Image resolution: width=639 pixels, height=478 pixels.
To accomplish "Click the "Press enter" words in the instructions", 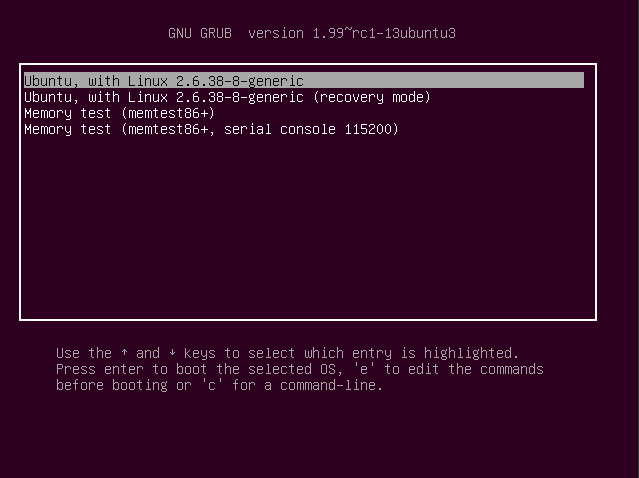I will pyautogui.click(x=100, y=369).
